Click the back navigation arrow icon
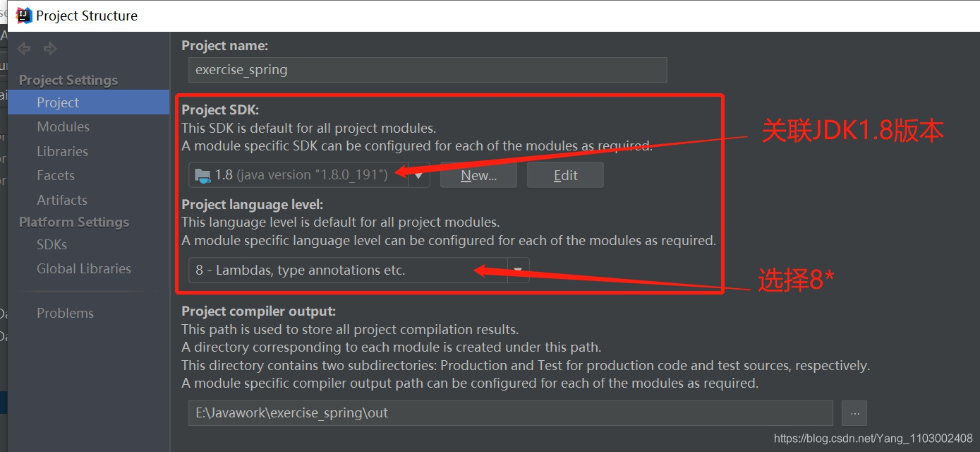This screenshot has height=452, width=980. pyautogui.click(x=23, y=48)
